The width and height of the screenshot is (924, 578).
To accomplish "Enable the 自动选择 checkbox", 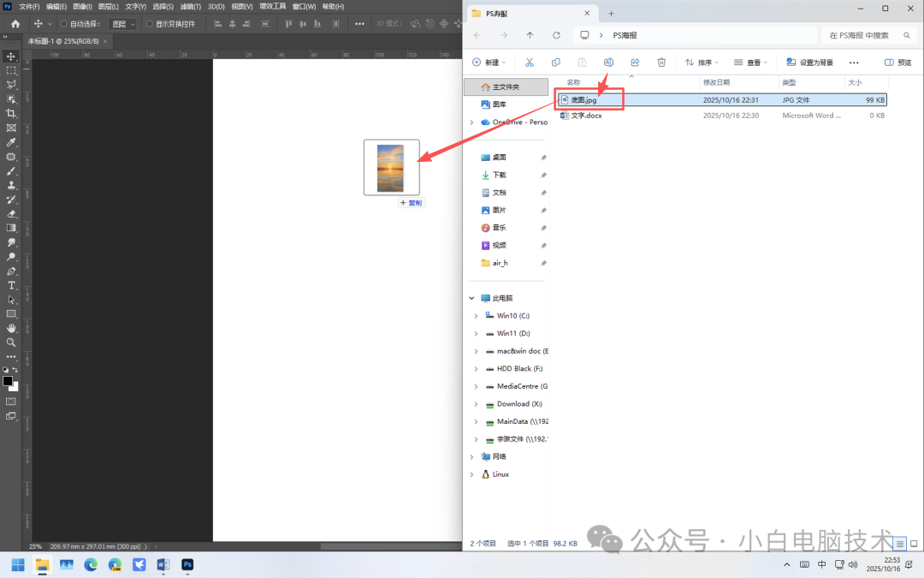I will coord(63,24).
